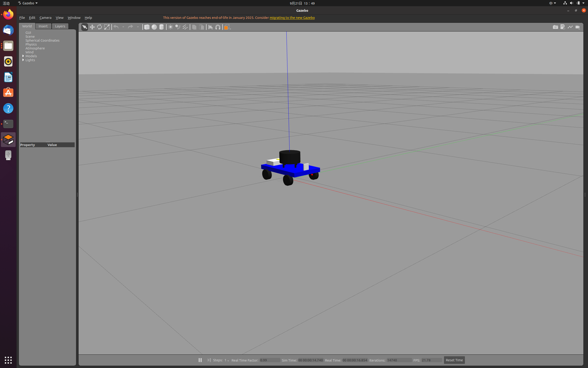This screenshot has width=588, height=368.
Task: Toggle the snap magnet tool
Action: tap(218, 27)
